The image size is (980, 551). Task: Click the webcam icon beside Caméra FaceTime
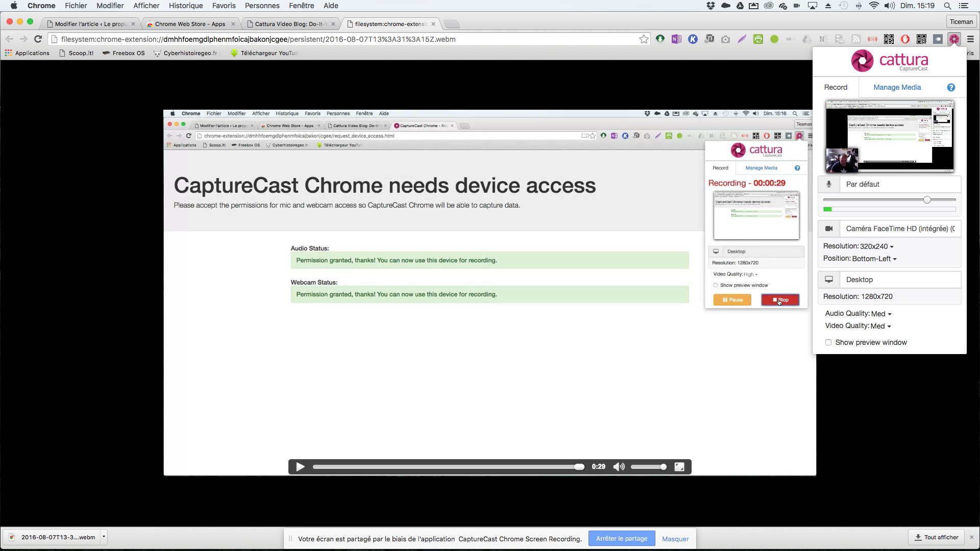[829, 229]
